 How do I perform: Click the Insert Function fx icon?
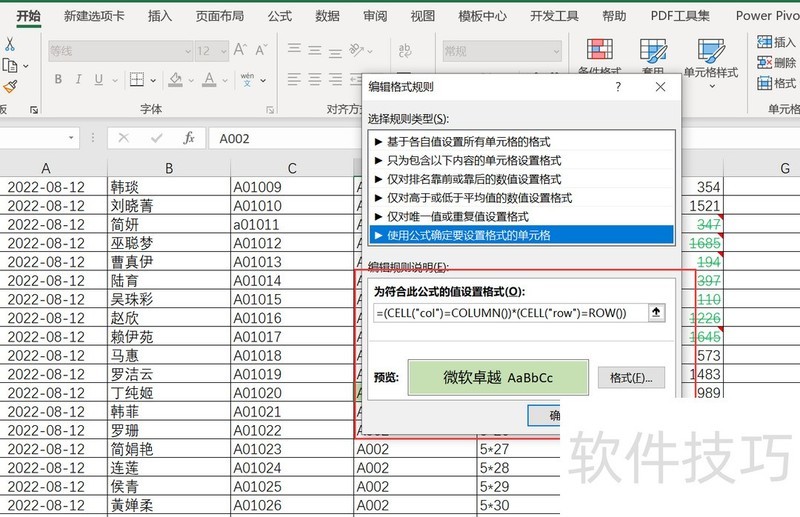188,138
